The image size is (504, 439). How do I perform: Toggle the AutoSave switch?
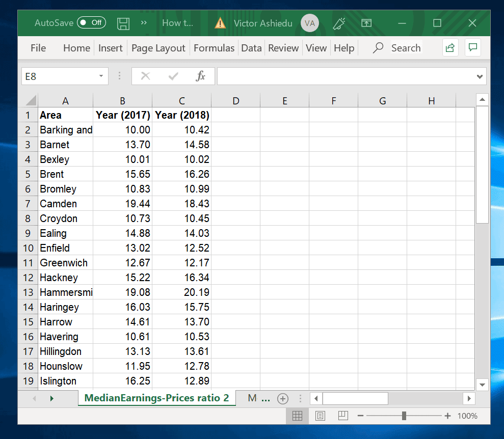click(91, 22)
